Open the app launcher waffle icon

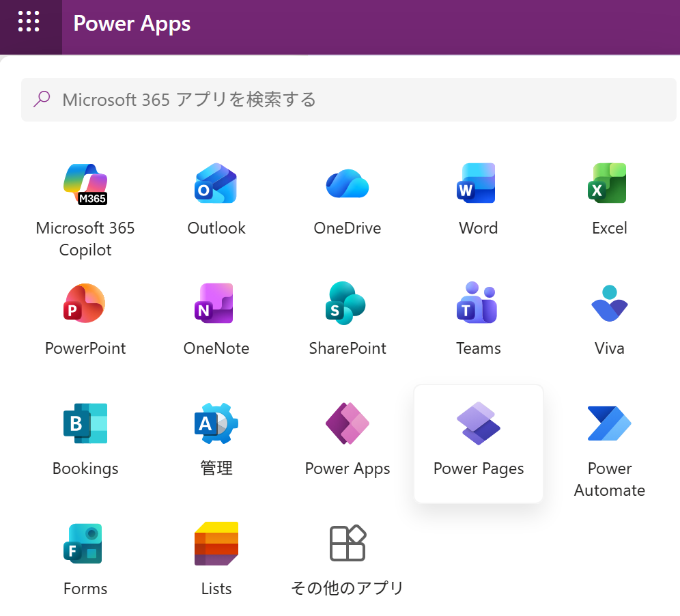tap(29, 23)
